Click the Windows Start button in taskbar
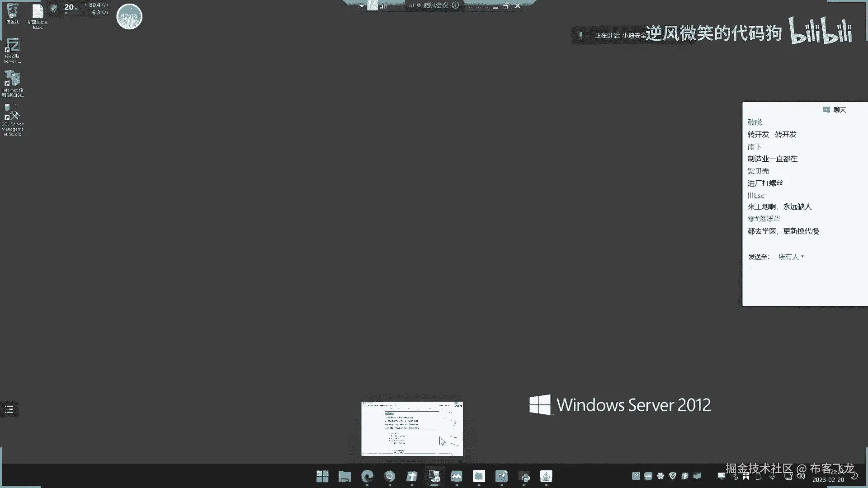The image size is (868, 488). pyautogui.click(x=322, y=476)
